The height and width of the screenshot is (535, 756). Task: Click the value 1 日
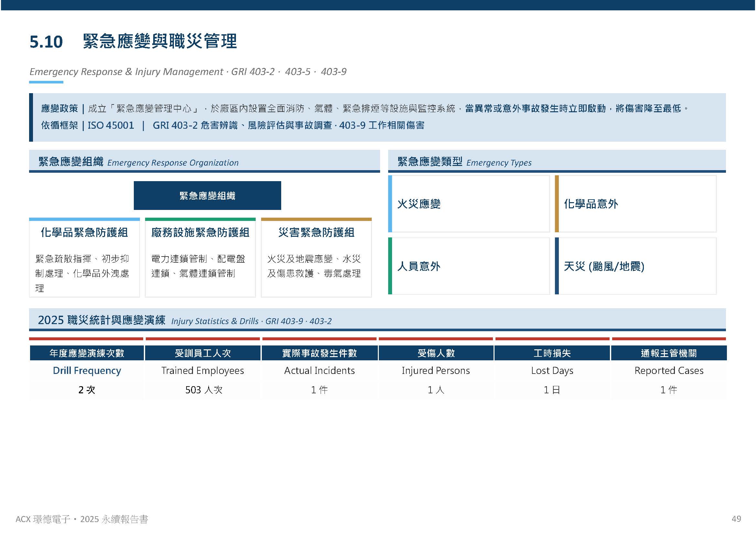coord(552,390)
